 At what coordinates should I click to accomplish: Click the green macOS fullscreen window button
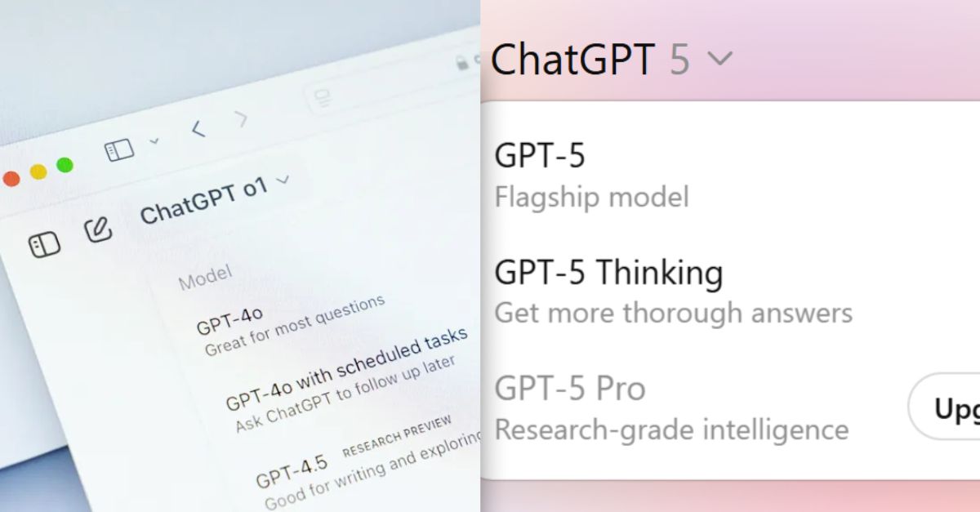pyautogui.click(x=65, y=166)
